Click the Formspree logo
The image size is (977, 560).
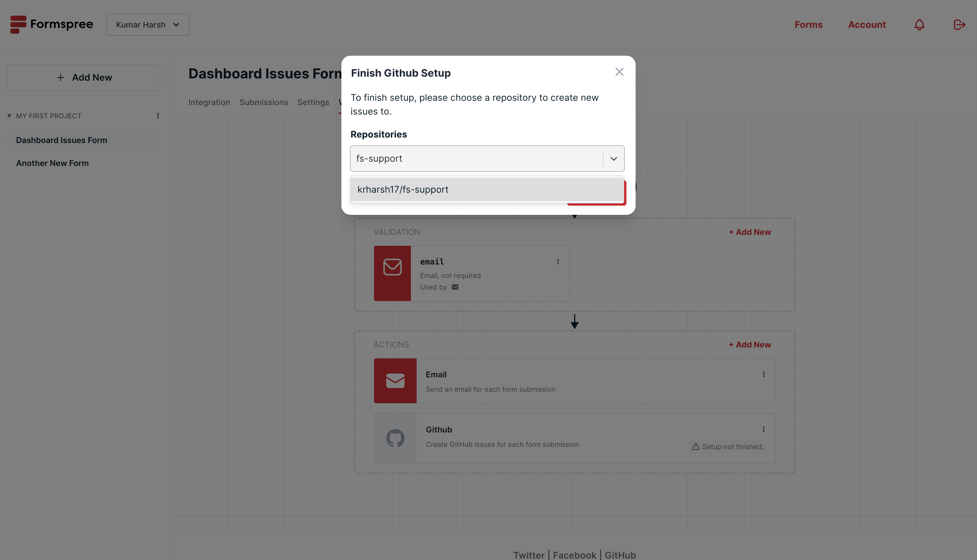(x=51, y=24)
